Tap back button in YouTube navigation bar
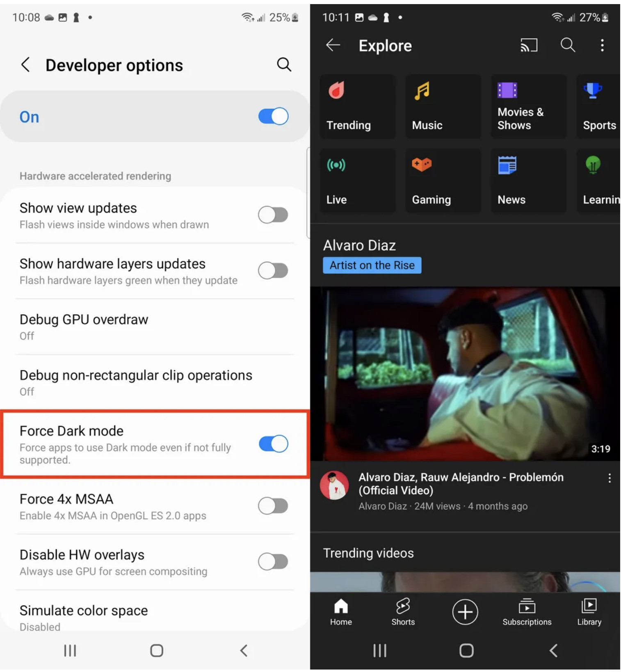The width and height of the screenshot is (621, 672). 553,651
